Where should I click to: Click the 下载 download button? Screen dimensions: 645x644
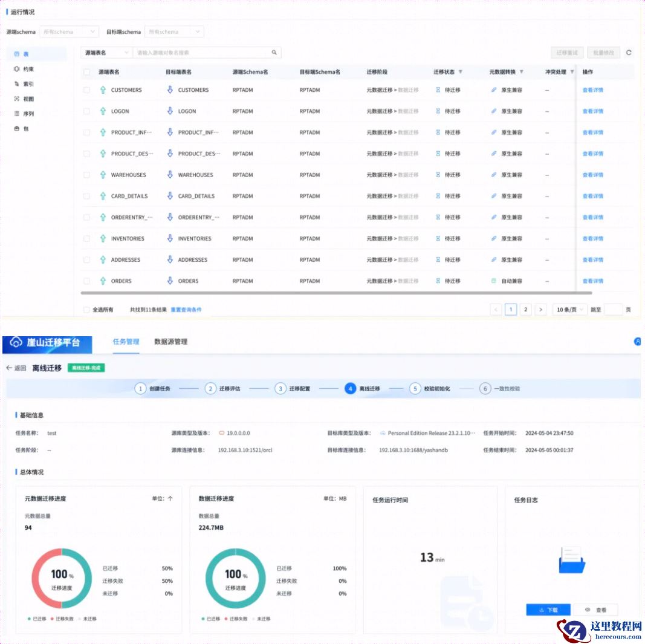pos(548,610)
